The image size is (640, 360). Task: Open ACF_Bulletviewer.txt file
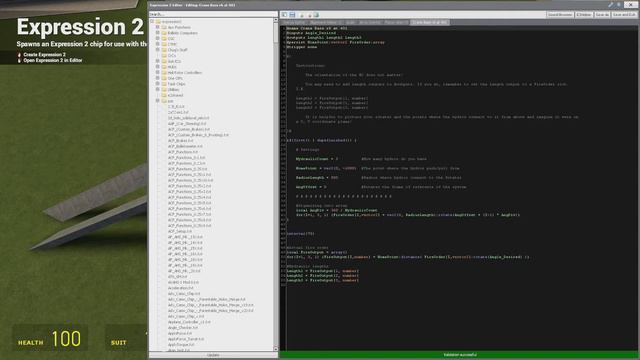tap(185, 146)
